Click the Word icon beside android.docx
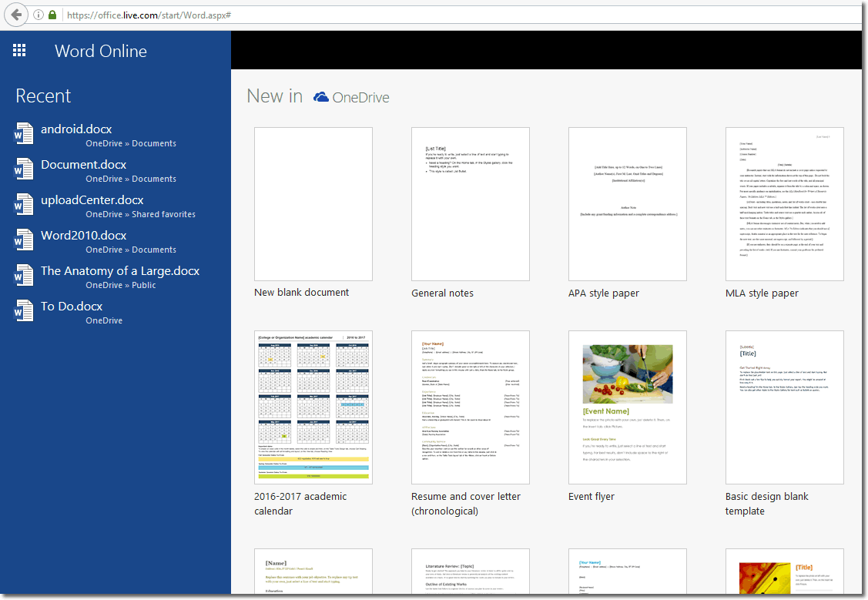The height and width of the screenshot is (600, 868). tap(23, 133)
